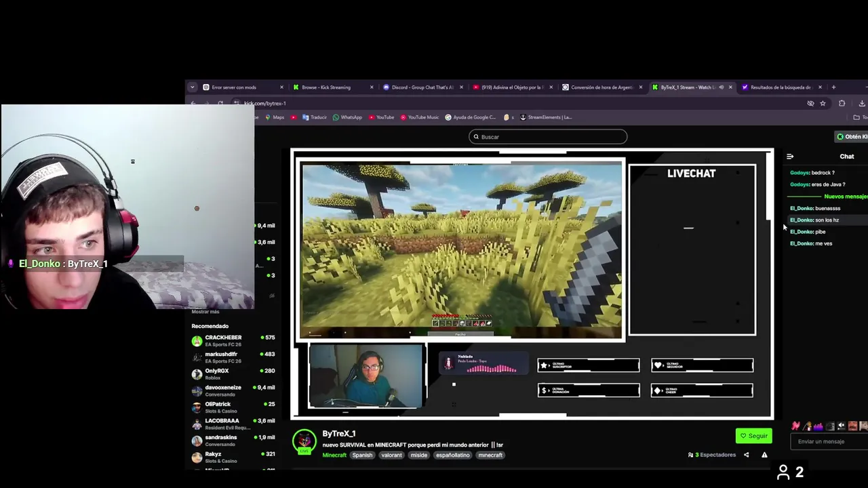Bookmark this page with the star icon
868x488 pixels.
click(x=823, y=103)
